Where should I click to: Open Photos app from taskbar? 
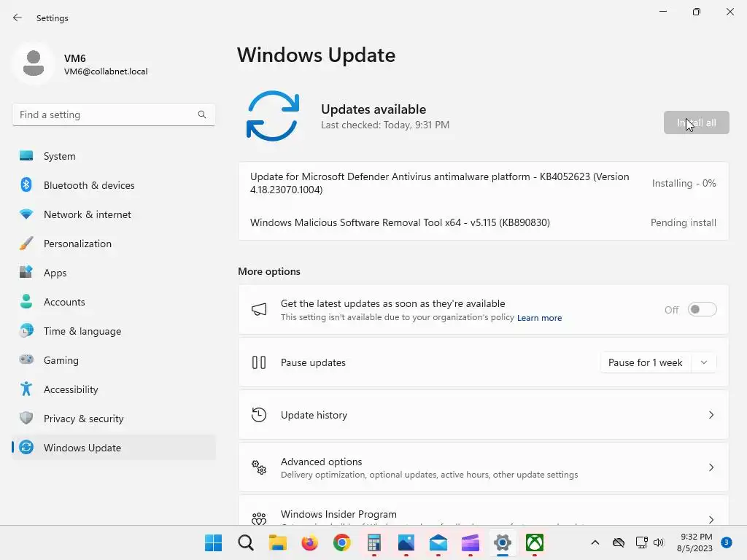(x=406, y=542)
